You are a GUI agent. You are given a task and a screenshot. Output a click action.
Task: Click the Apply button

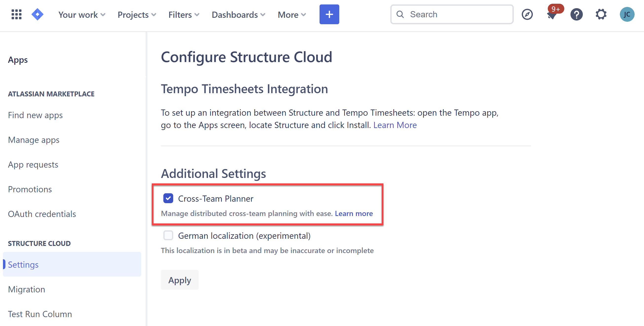tap(179, 280)
